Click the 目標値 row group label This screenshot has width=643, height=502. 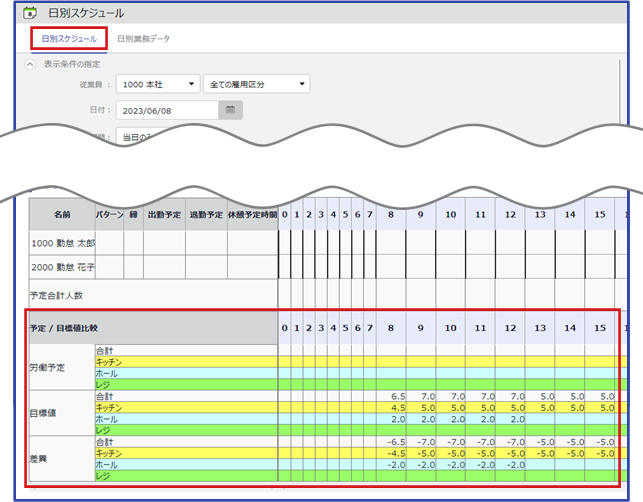pyautogui.click(x=62, y=413)
